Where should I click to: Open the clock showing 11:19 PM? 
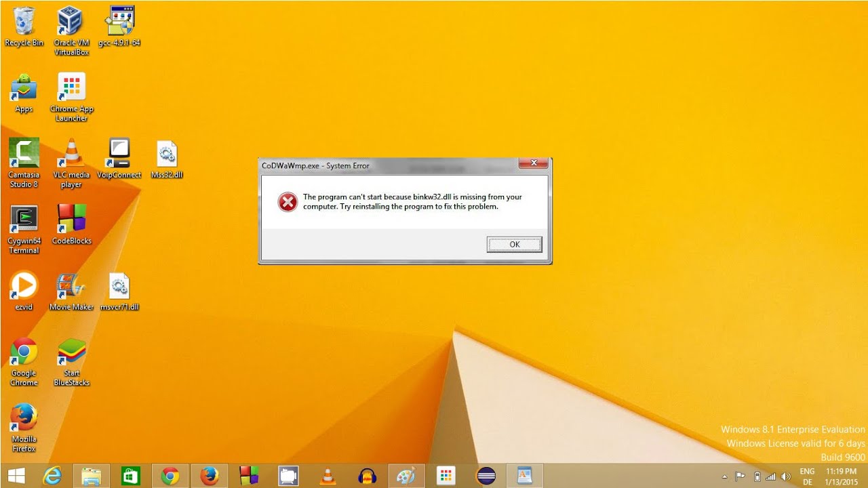pos(841,476)
